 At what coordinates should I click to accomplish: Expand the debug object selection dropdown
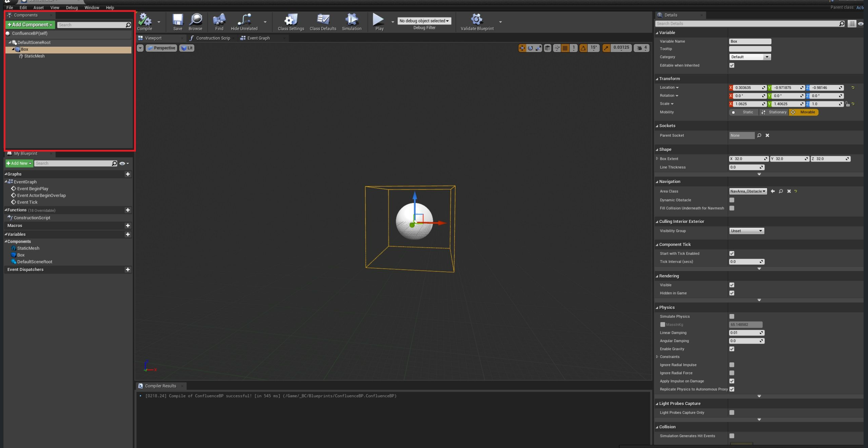(424, 21)
